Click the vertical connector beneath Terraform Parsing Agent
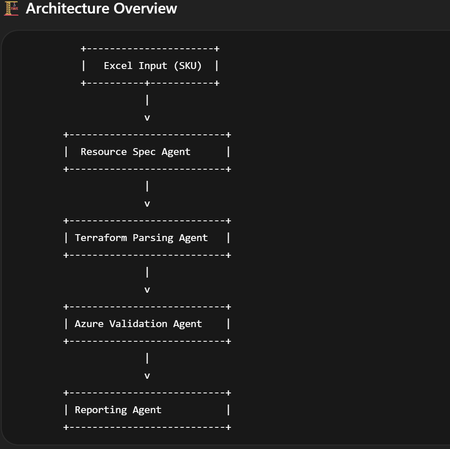Image resolution: width=450 pixels, height=449 pixels. point(147,272)
